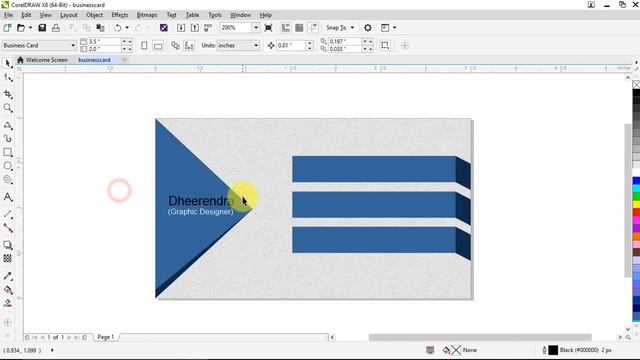Select the Ellipse tool
The width and height of the screenshot is (640, 360).
coord(8,166)
